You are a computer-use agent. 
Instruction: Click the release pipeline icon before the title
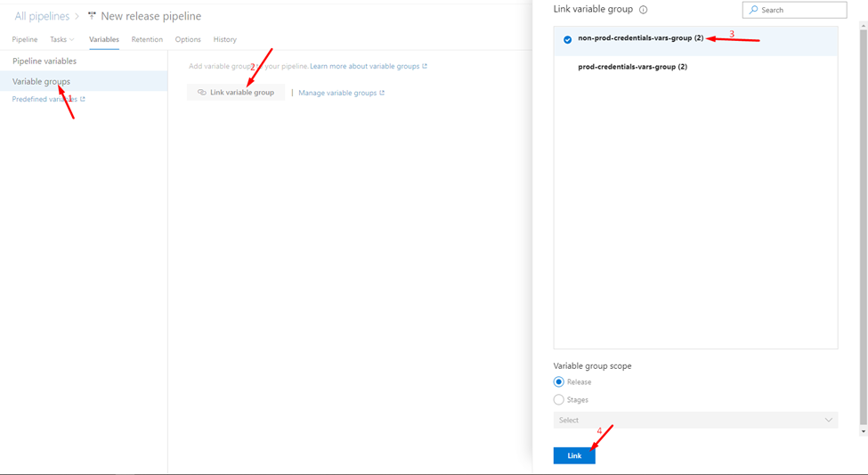coord(92,15)
